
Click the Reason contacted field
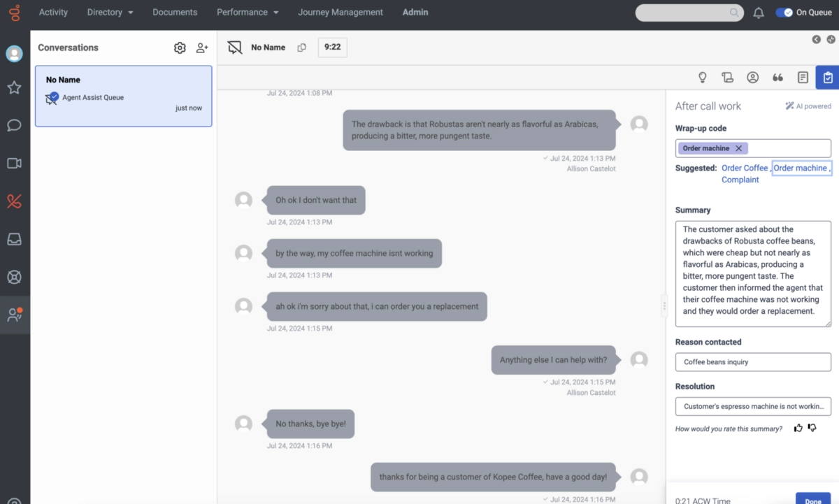[753, 362]
